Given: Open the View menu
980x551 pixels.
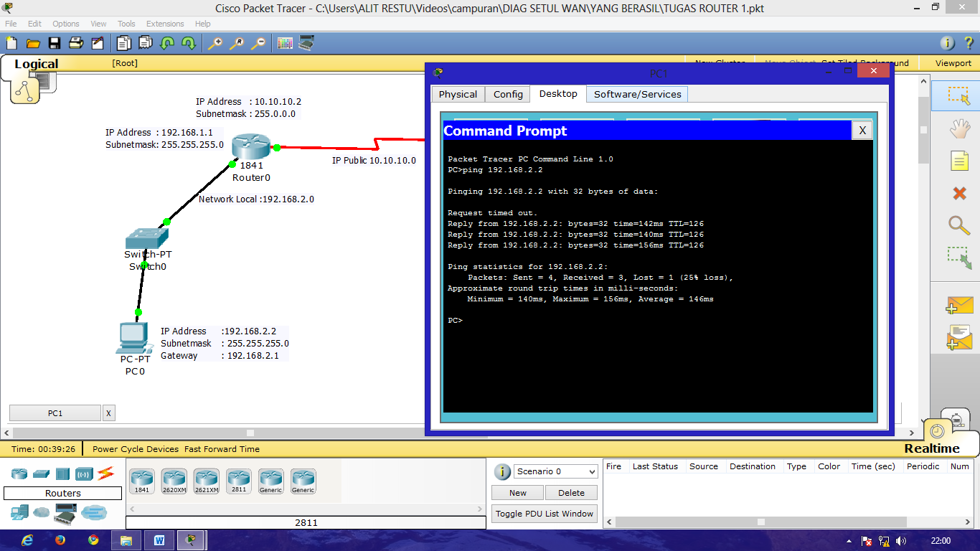Looking at the screenshot, I should pos(98,24).
